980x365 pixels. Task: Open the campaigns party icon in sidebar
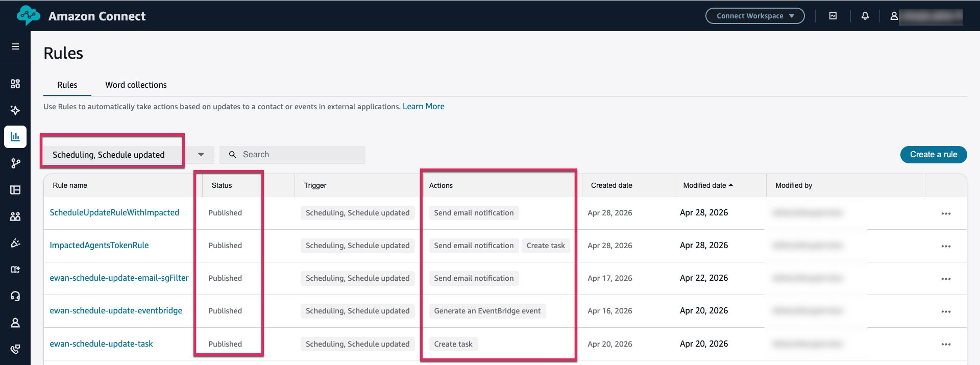click(15, 243)
